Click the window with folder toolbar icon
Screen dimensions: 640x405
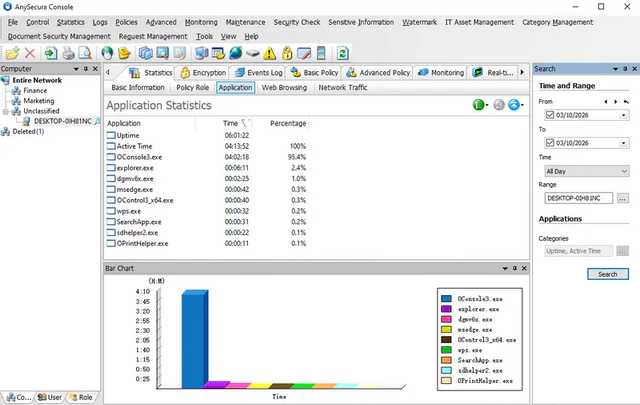[x=218, y=53]
